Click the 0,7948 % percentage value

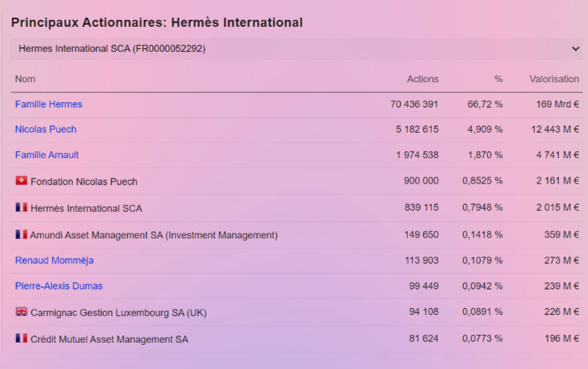pyautogui.click(x=482, y=207)
